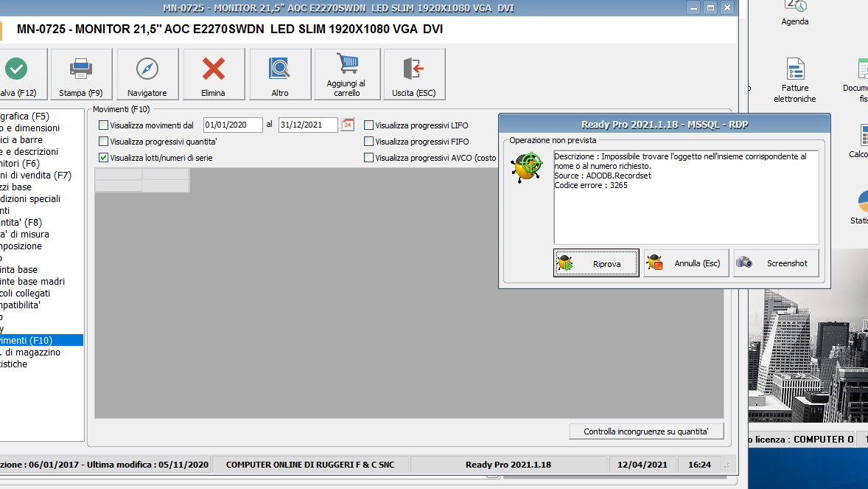The image size is (868, 489).
Task: Click status bar time 16:24
Action: (x=700, y=465)
